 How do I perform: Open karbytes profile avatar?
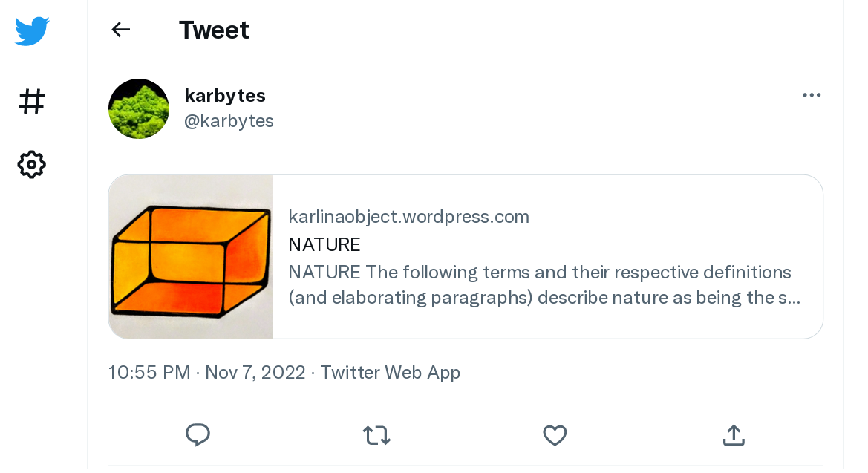139,108
